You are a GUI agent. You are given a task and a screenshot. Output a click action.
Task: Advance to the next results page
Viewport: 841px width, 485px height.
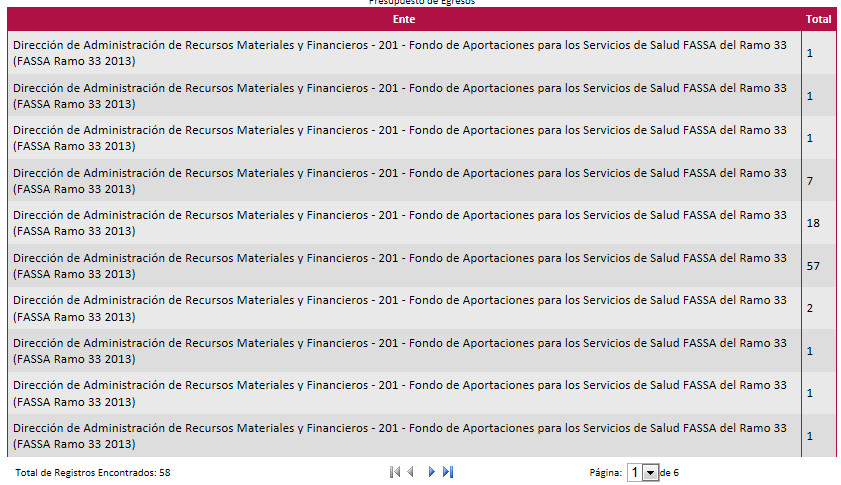432,472
